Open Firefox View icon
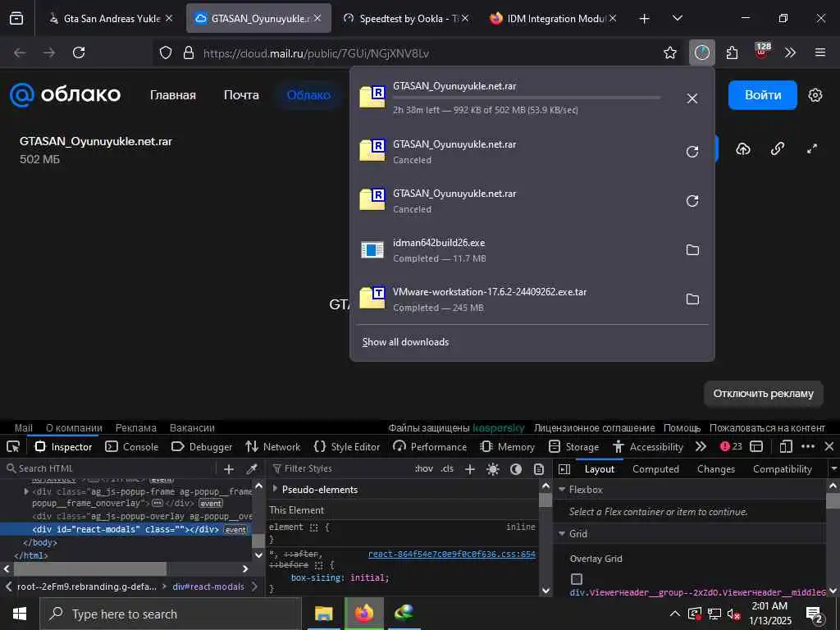 click(16, 18)
